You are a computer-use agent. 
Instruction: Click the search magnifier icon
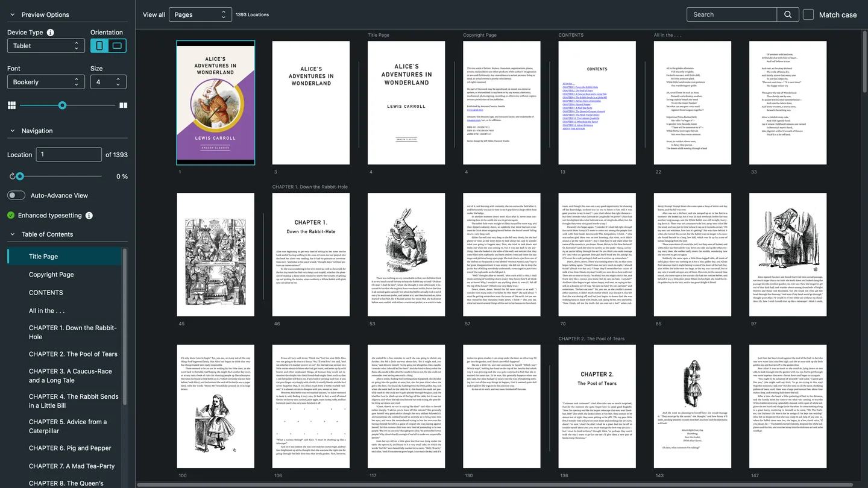click(788, 14)
